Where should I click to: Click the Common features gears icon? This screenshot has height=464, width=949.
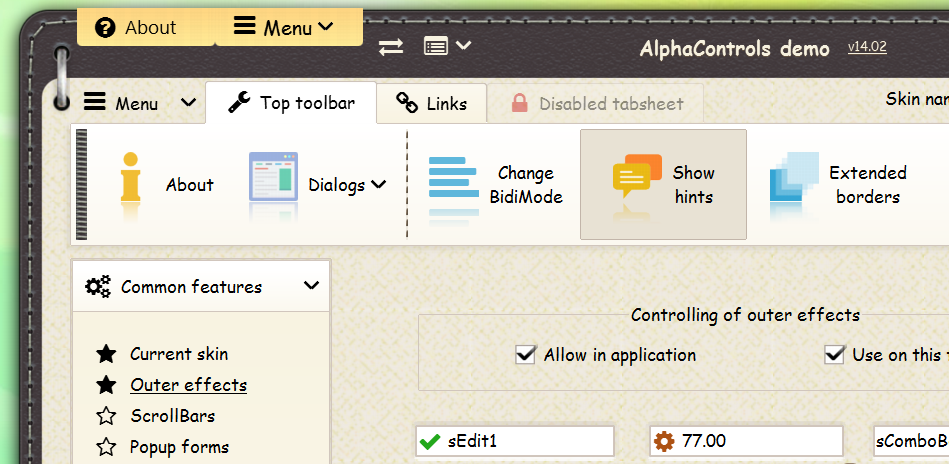(x=98, y=287)
